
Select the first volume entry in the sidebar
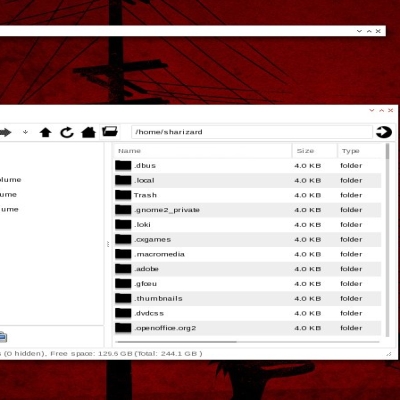(11, 180)
